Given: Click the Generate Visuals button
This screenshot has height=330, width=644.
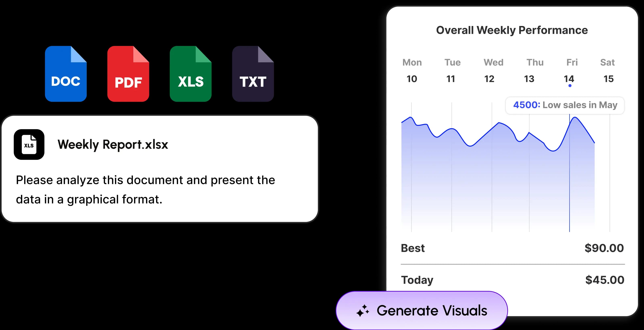Looking at the screenshot, I should [x=422, y=310].
